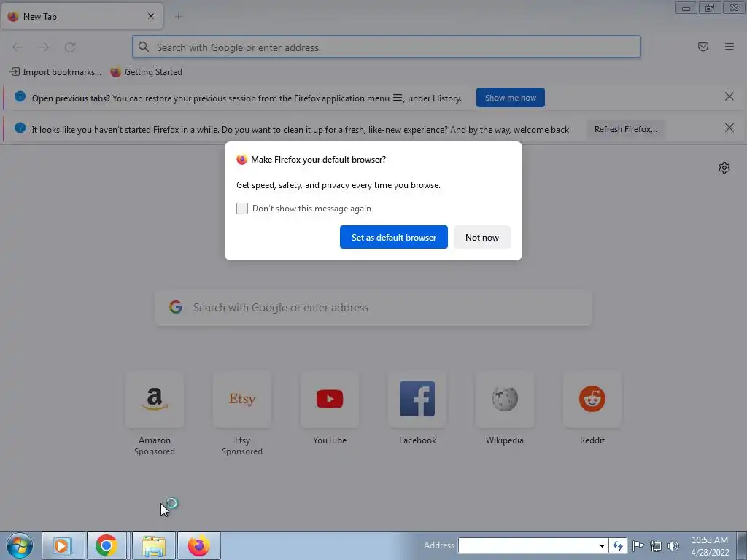Click the info icon on previous tabs notification
This screenshot has height=560, width=747.
click(x=20, y=97)
